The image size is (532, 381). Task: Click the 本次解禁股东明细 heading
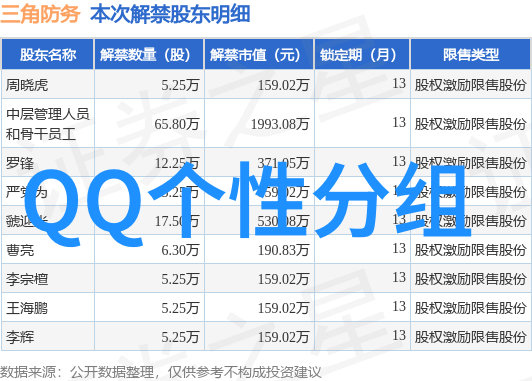[170, 14]
